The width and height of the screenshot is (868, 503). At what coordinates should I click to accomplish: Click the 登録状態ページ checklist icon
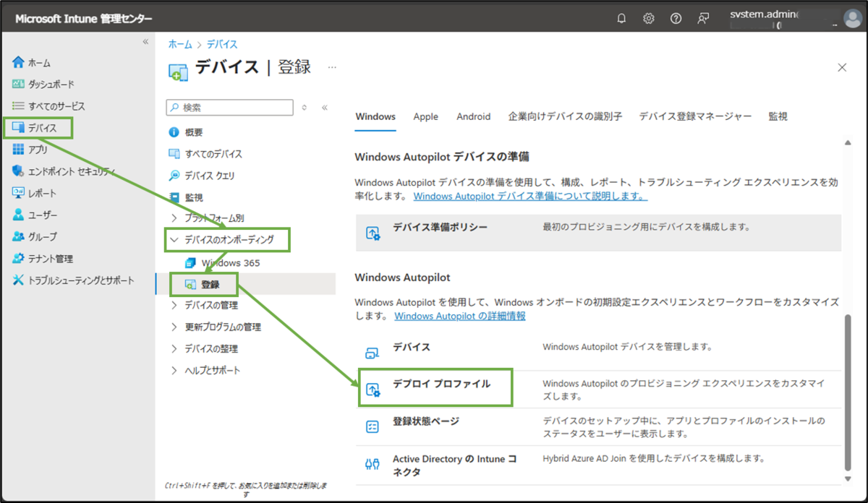(x=373, y=426)
